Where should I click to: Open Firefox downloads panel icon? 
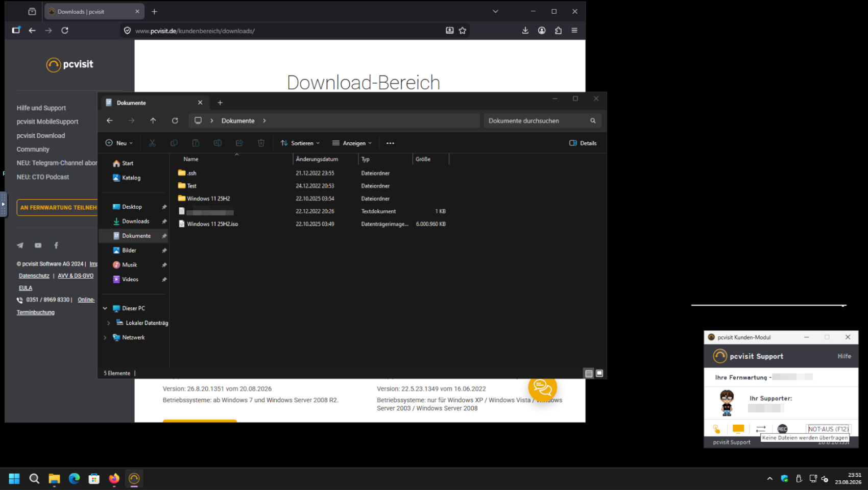(525, 31)
